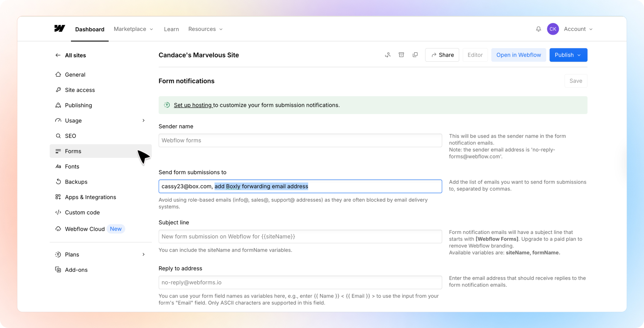
Task: Click the Set up hosting link
Action: click(193, 105)
